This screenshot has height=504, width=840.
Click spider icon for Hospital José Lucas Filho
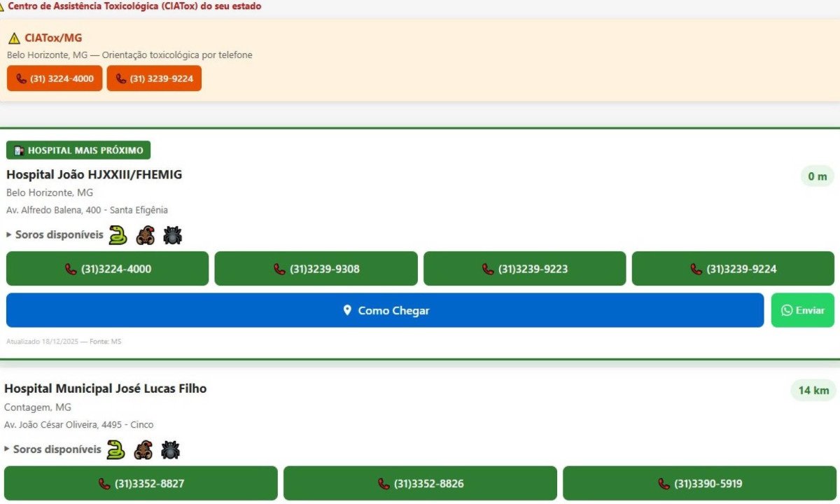[170, 449]
